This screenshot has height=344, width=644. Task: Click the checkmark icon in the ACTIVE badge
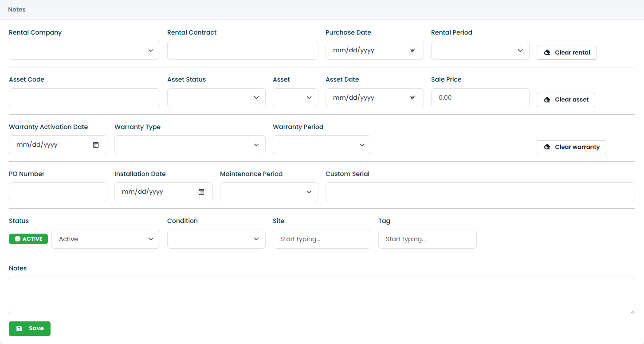click(17, 239)
